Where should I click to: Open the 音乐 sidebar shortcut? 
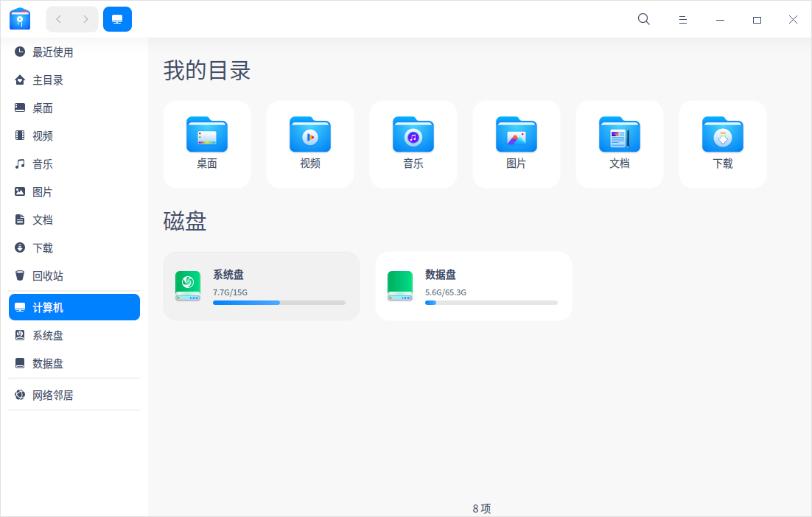click(x=41, y=163)
